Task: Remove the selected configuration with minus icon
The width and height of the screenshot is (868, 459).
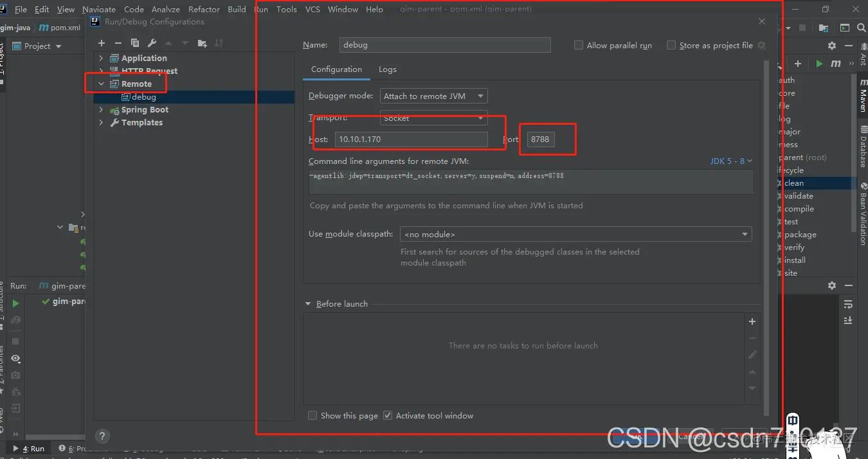Action: coord(118,43)
